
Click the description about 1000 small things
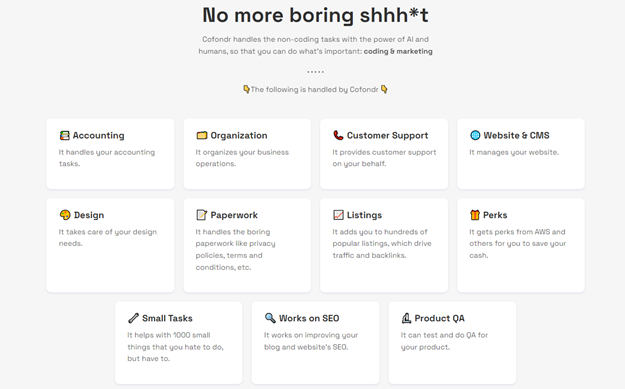[175, 347]
